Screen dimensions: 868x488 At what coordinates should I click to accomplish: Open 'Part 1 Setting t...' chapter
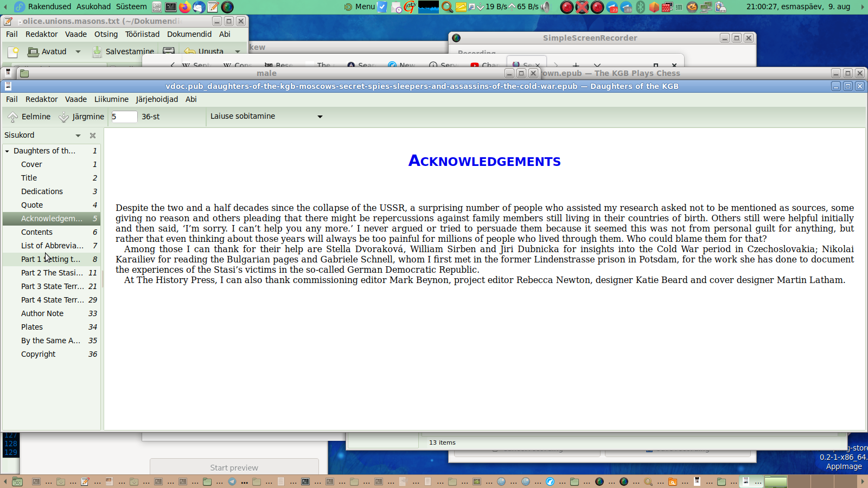[x=52, y=259]
